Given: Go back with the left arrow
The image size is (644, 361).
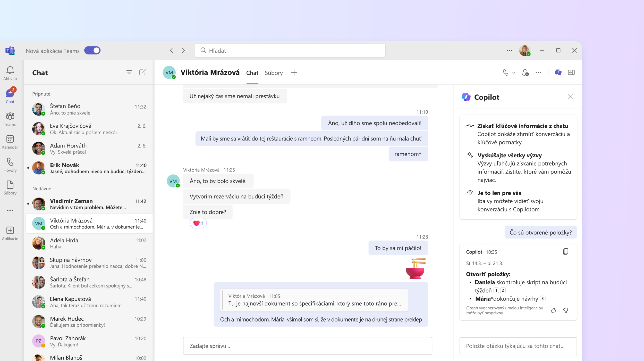Looking at the screenshot, I should pyautogui.click(x=171, y=50).
